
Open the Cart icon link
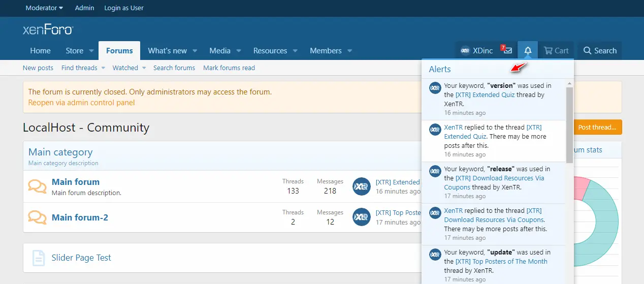point(556,50)
